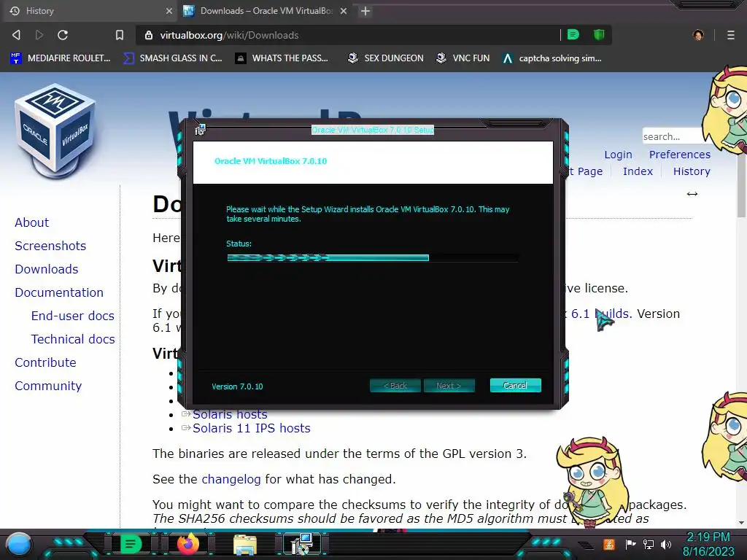
Task: Click the Version 7.0.10 label in the dialog
Action: pos(237,386)
